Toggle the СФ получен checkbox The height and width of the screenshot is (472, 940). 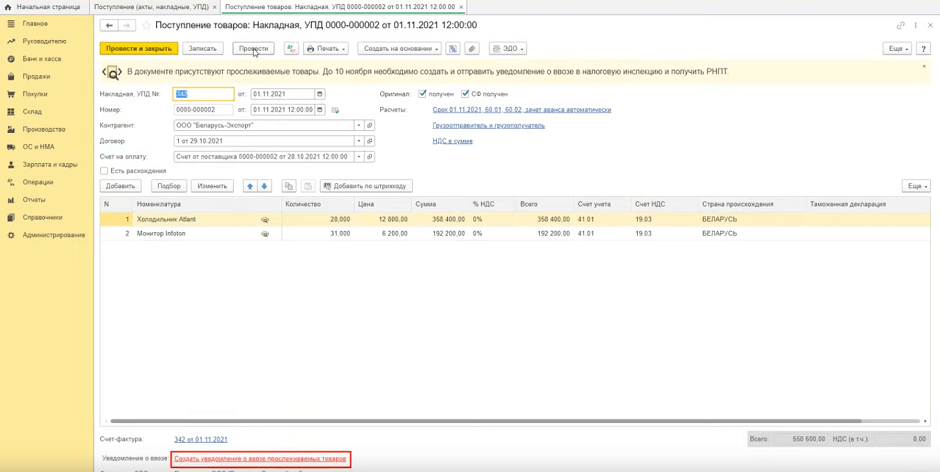465,94
